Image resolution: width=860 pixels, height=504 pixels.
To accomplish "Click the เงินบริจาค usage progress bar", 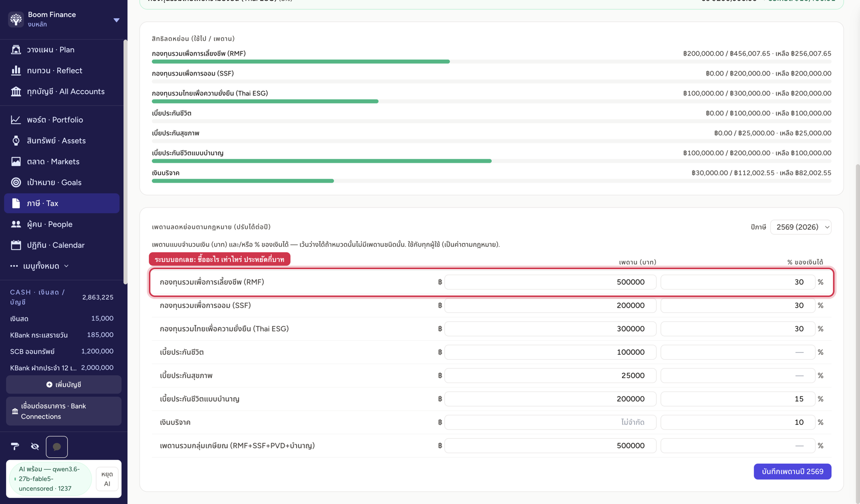I will 491,181.
